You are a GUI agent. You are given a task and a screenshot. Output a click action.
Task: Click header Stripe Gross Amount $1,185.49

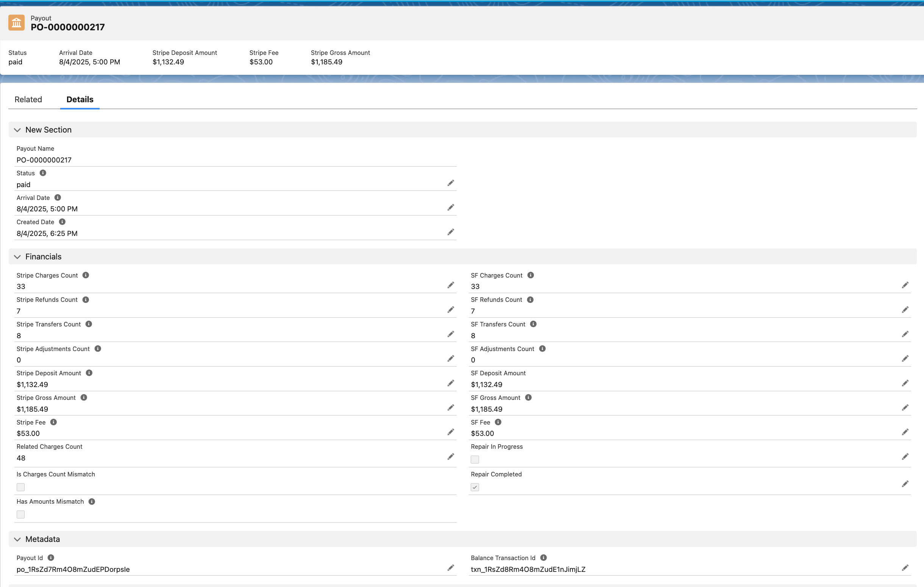click(326, 62)
